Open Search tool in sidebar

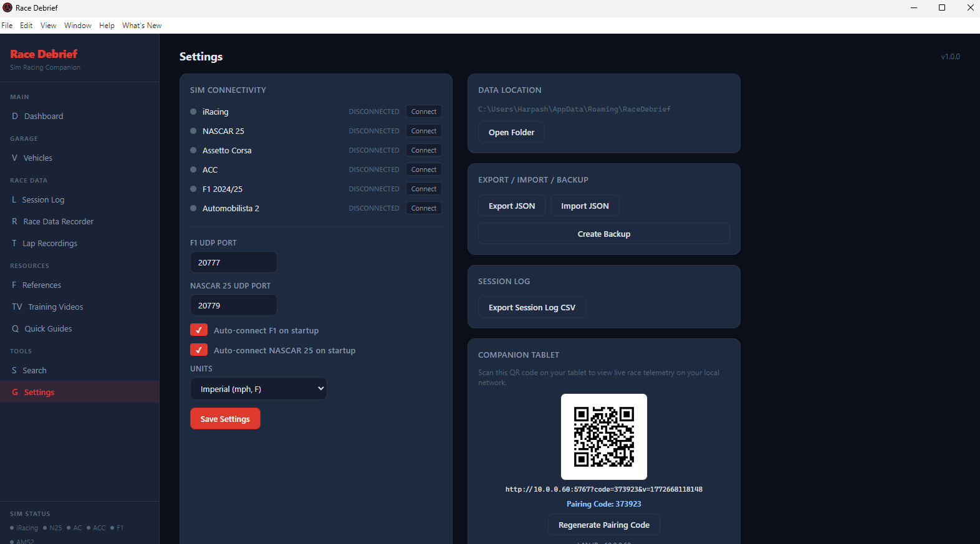click(79, 370)
